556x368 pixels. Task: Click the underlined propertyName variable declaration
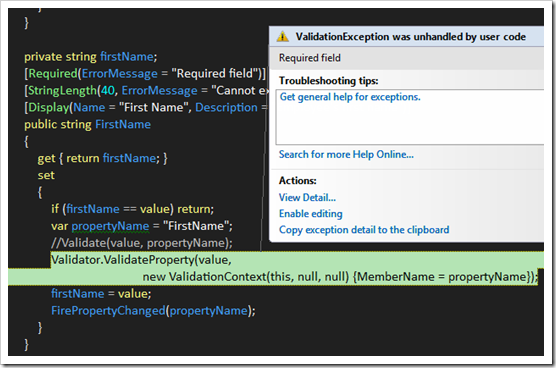click(110, 226)
